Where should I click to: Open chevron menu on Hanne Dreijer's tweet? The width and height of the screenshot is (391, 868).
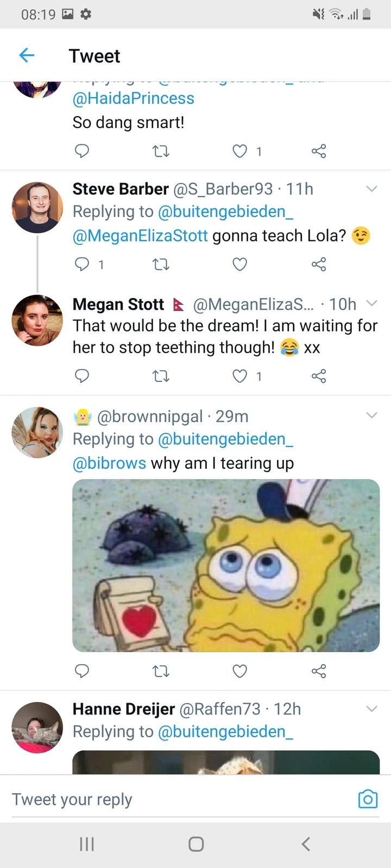coord(371,709)
